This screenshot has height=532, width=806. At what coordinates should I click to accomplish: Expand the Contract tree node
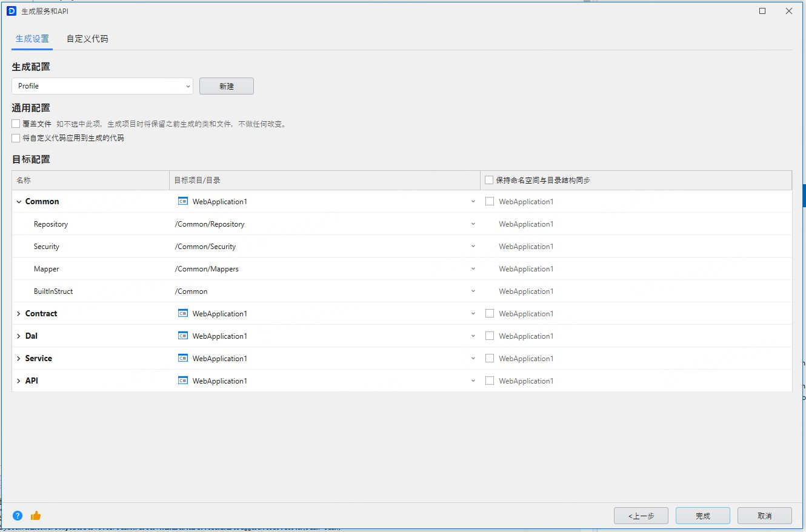[19, 314]
